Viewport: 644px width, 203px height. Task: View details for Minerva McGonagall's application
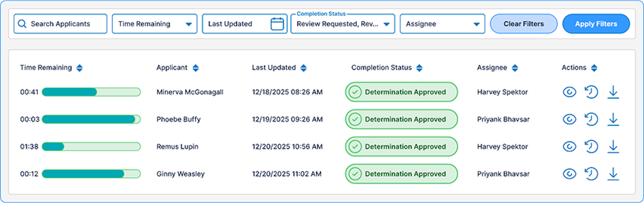[x=569, y=92]
